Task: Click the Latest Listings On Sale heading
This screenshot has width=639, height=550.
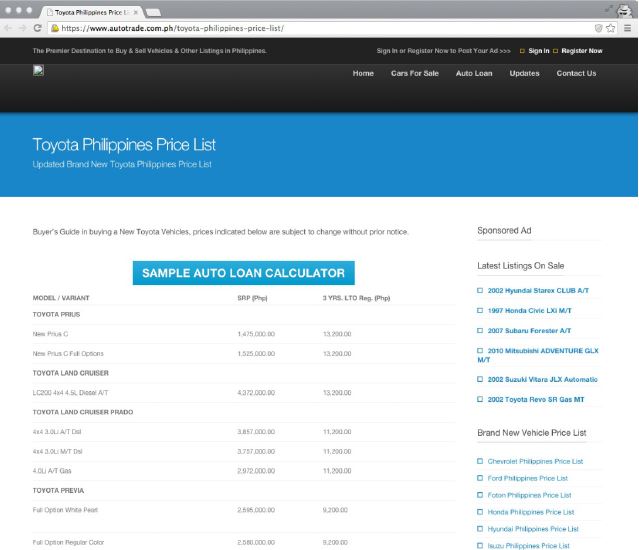Action: click(x=520, y=266)
